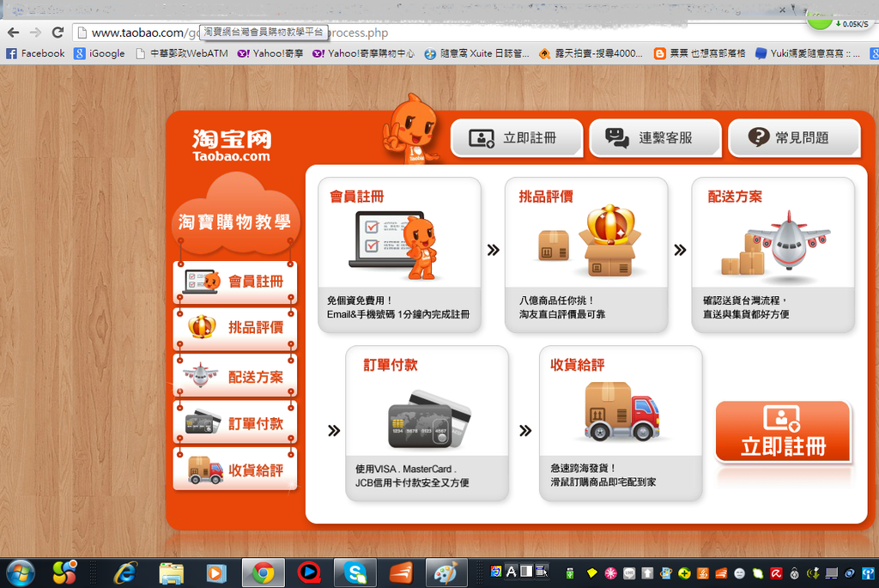Open the Yahoo!奇摩購物中心 bookmark
879x588 pixels.
pyautogui.click(x=363, y=53)
